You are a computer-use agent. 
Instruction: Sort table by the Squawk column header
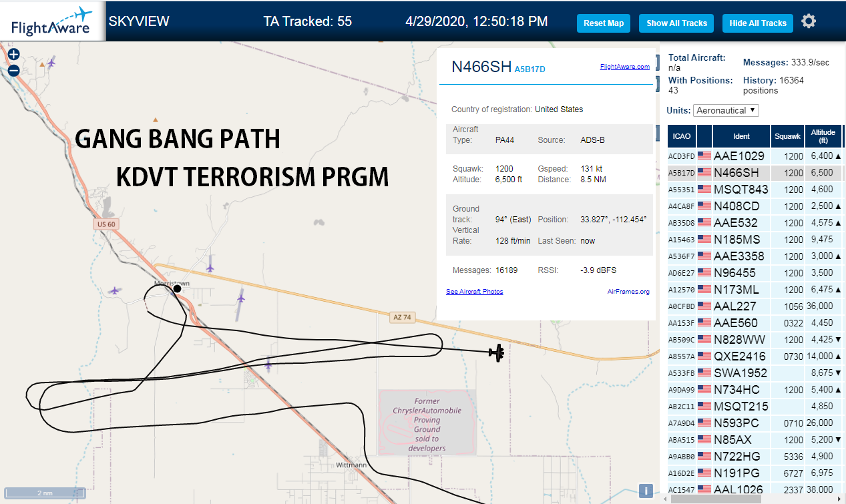pyautogui.click(x=787, y=136)
